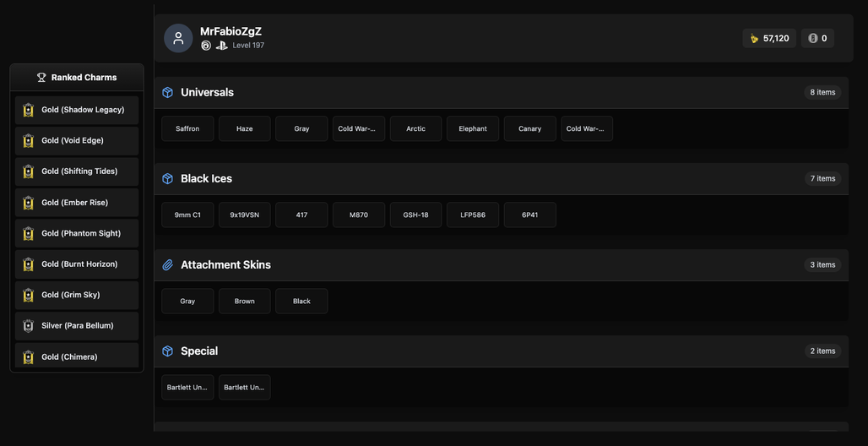Toggle the Attachment Skins section

pos(501,265)
